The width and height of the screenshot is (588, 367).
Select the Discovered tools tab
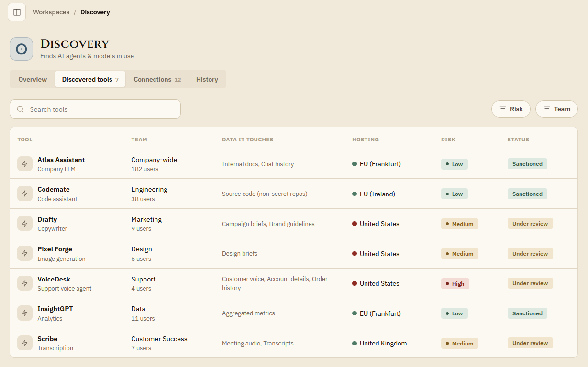(90, 79)
